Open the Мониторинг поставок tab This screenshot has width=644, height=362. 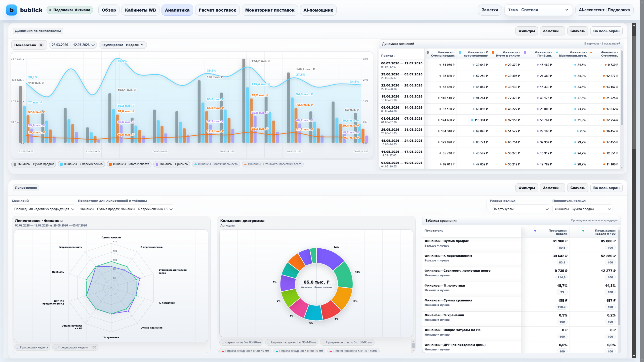[270, 10]
